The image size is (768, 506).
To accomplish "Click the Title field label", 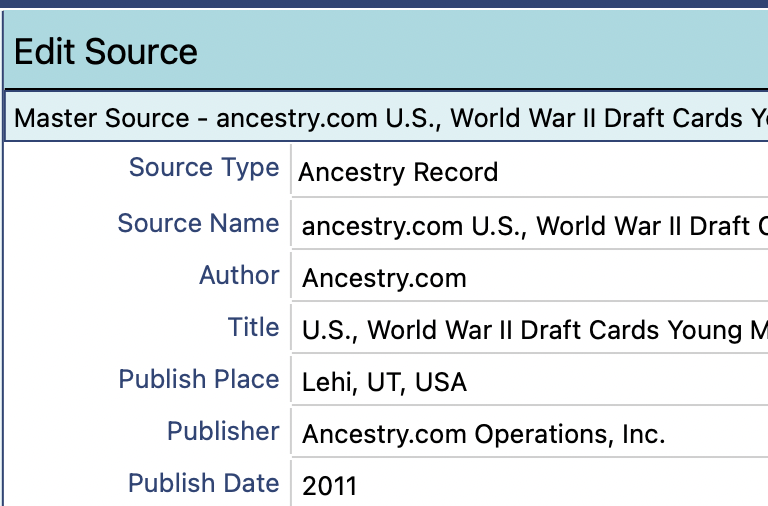I will pyautogui.click(x=253, y=327).
